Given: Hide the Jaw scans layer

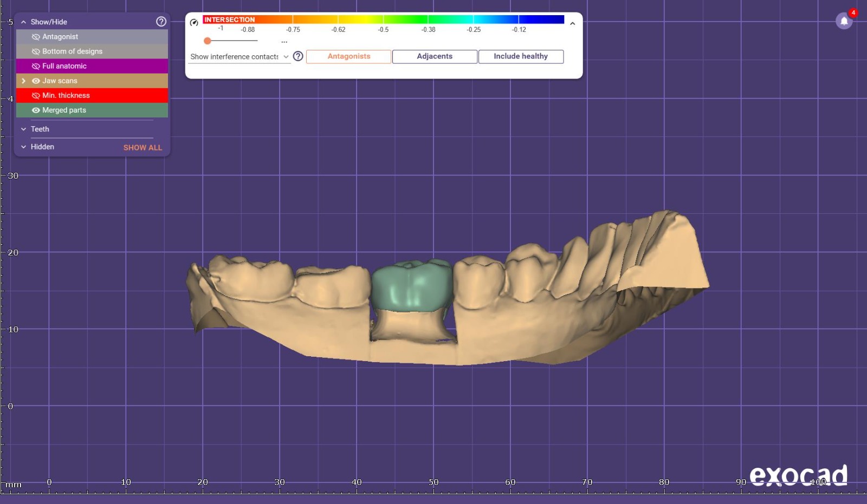Looking at the screenshot, I should point(36,81).
